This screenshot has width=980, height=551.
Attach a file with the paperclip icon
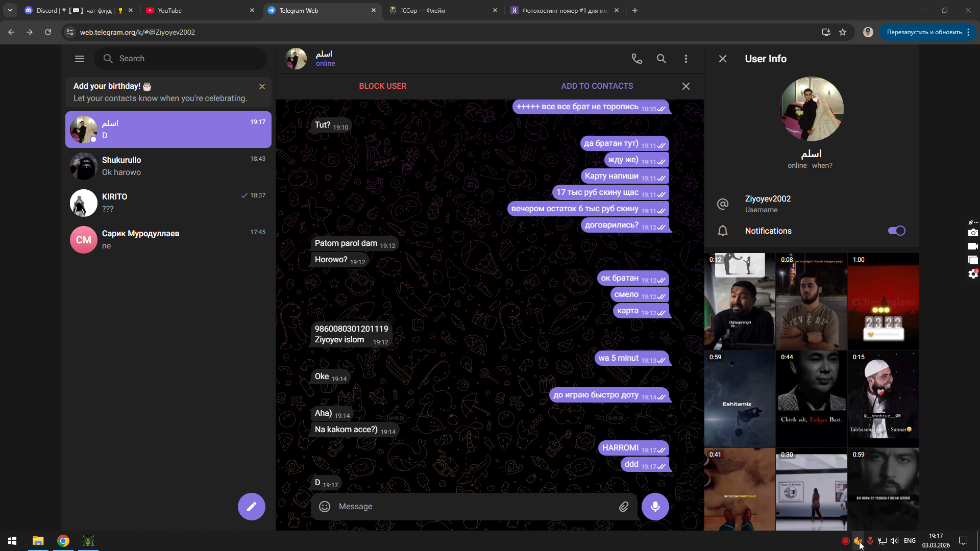click(624, 506)
